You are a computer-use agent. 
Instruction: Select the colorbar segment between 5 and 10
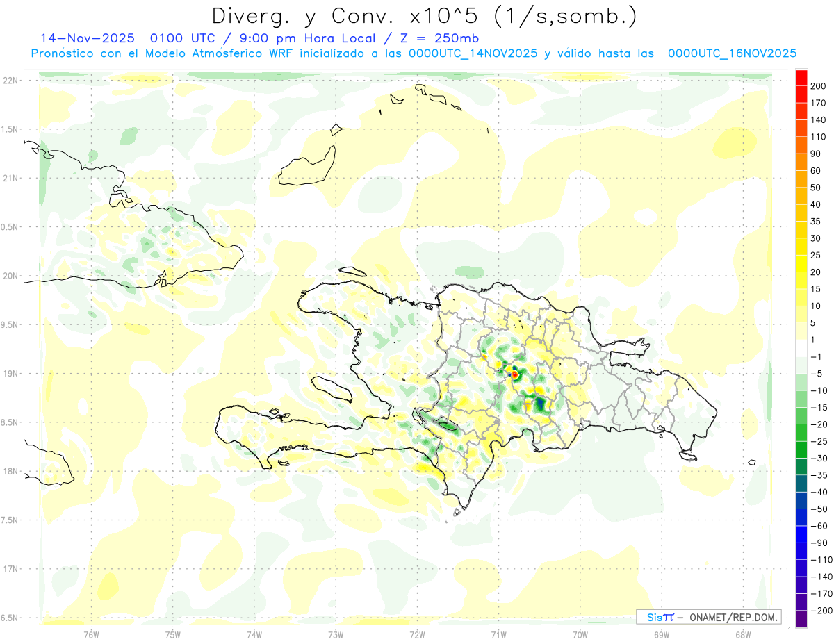coord(802,314)
